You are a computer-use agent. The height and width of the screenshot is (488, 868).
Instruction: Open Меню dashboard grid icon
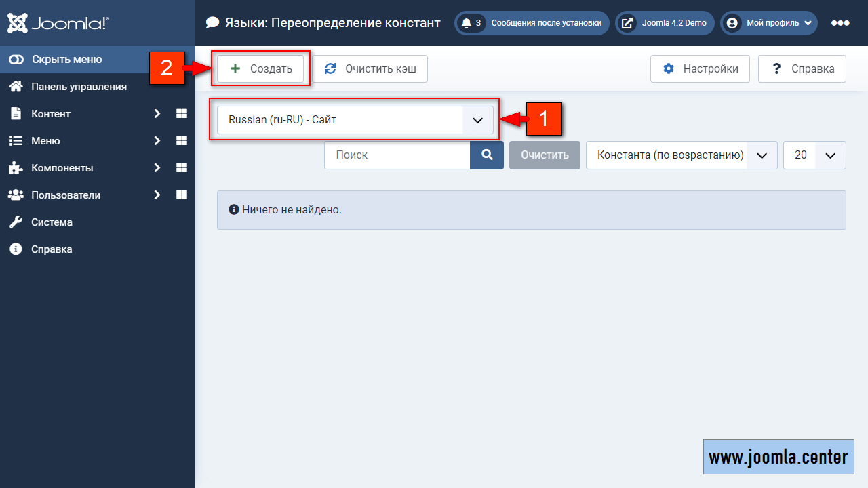[182, 141]
